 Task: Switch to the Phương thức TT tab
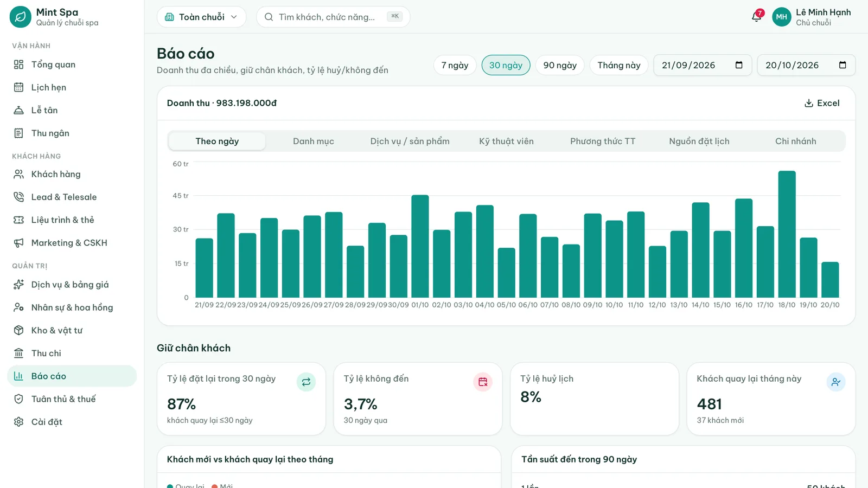point(603,141)
